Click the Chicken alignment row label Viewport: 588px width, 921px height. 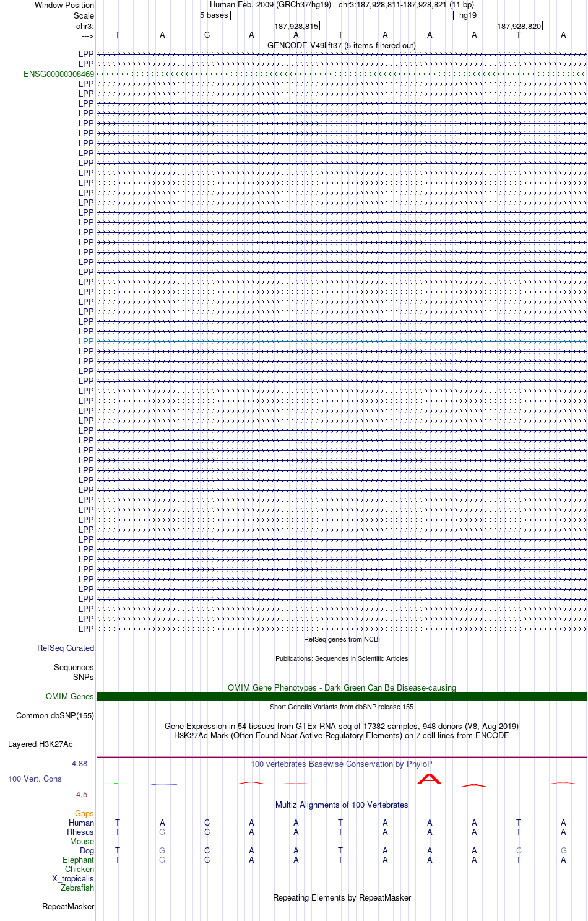tap(80, 870)
